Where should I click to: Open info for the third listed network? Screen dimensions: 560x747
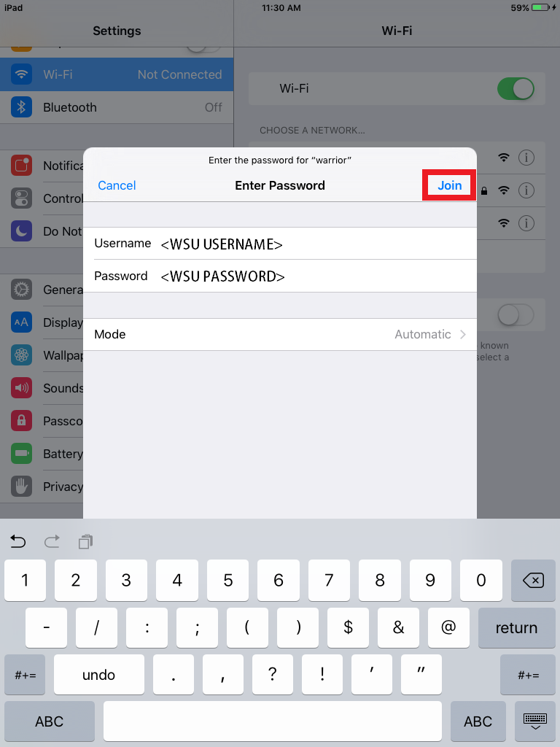click(x=526, y=223)
